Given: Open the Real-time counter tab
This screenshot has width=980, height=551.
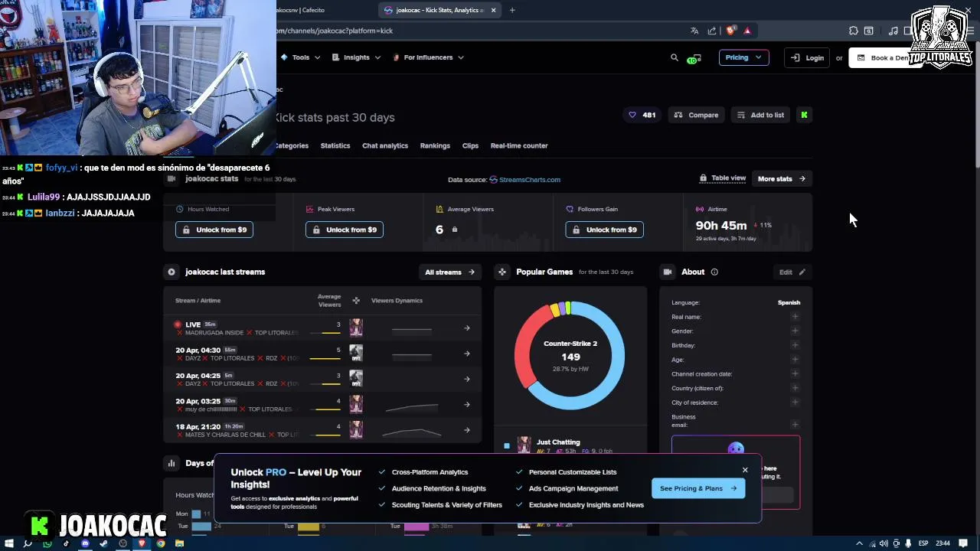Looking at the screenshot, I should (519, 145).
